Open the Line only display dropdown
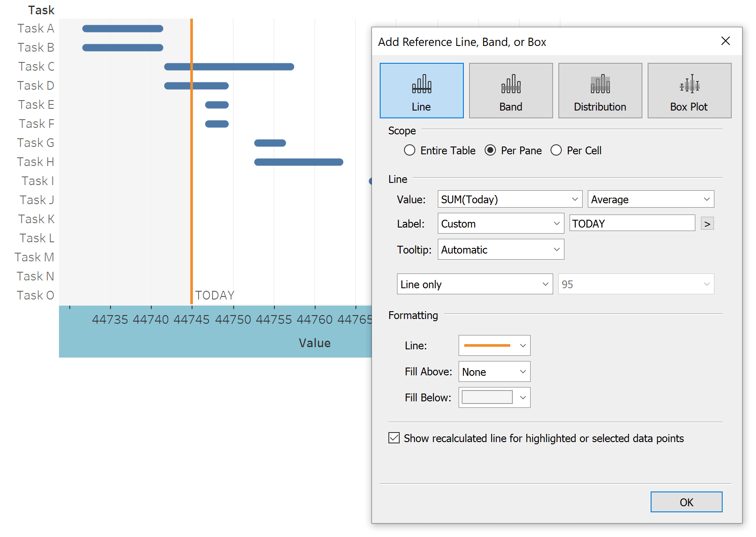Viewport: 756px width, 537px height. tap(474, 284)
